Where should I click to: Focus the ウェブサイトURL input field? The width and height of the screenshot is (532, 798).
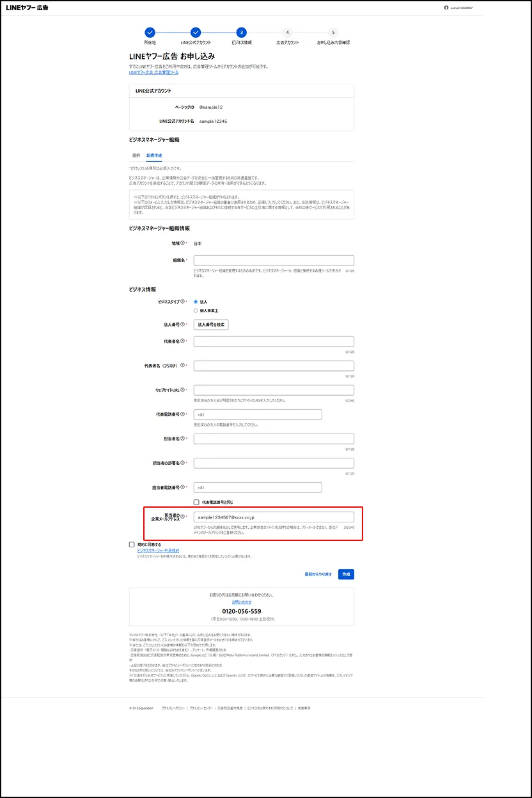[x=274, y=390]
